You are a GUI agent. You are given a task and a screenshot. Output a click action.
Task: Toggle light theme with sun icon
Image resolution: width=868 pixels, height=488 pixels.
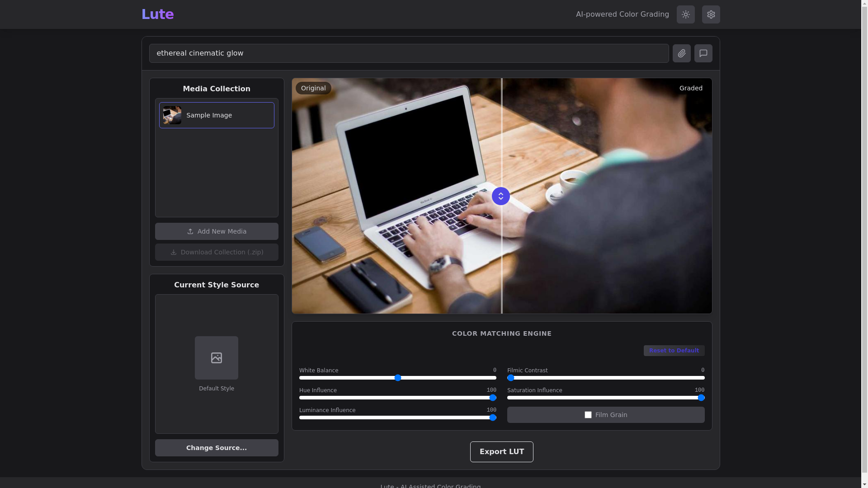pos(685,14)
